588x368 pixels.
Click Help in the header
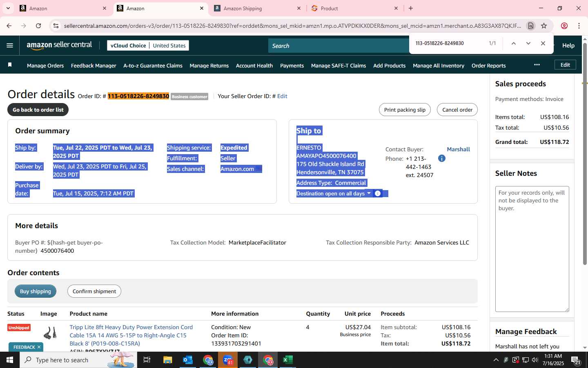(568, 45)
